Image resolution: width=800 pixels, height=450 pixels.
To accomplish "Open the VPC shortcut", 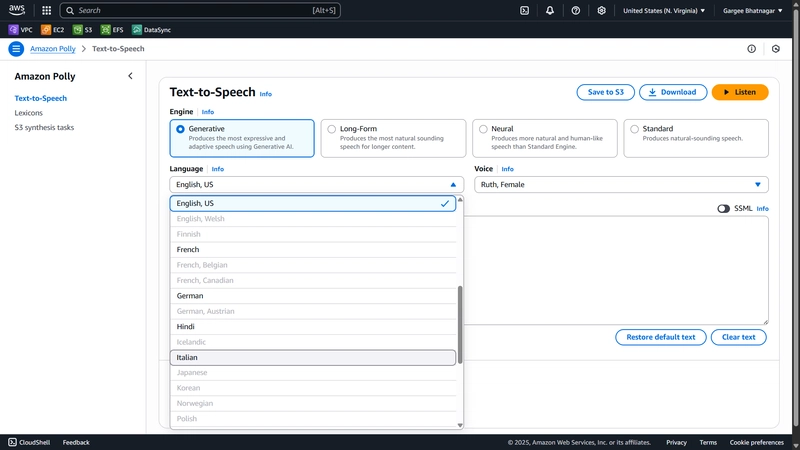I will 20,30.
